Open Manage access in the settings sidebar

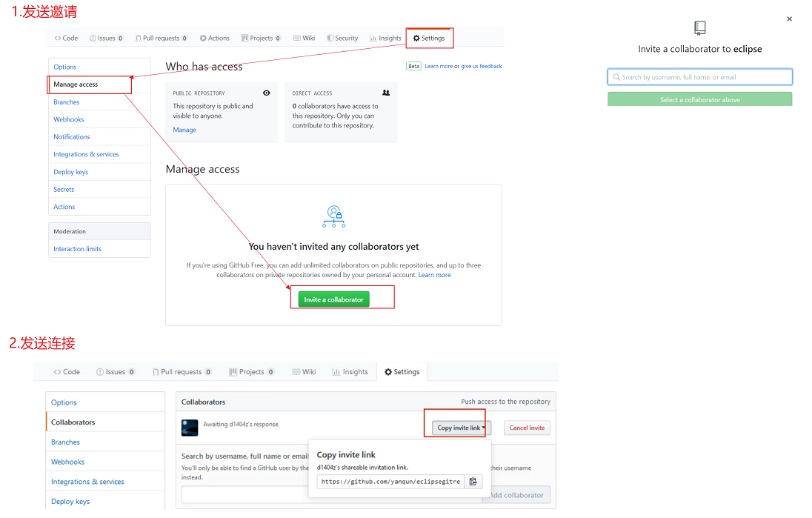click(76, 84)
